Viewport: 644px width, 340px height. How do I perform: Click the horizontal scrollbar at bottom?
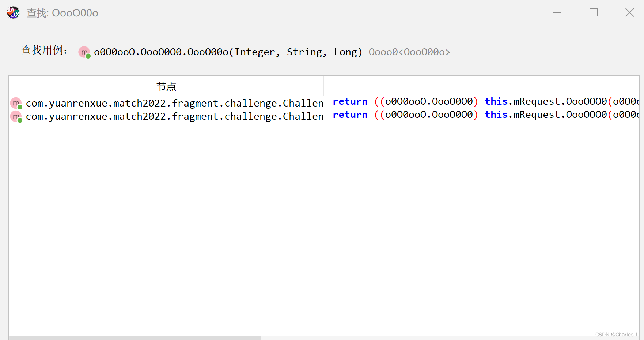[135, 338]
